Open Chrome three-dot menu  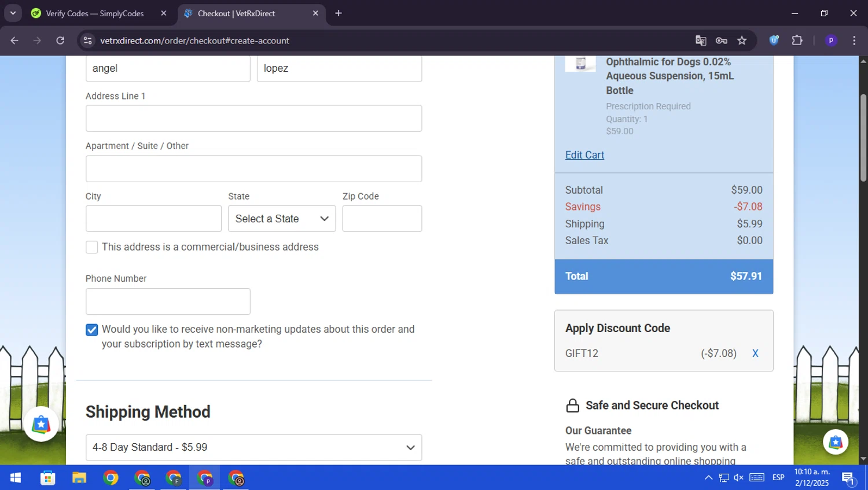(x=854, y=40)
